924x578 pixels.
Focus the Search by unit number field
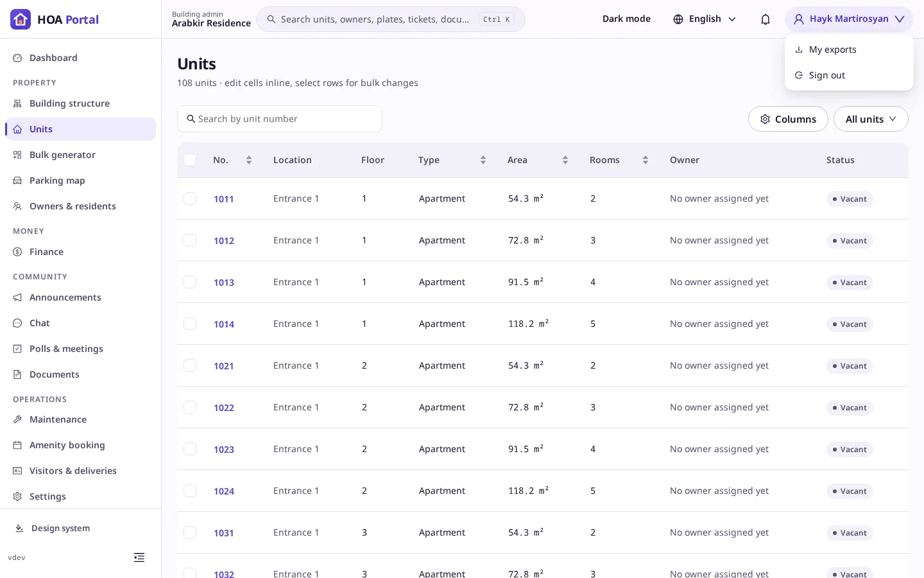click(280, 119)
